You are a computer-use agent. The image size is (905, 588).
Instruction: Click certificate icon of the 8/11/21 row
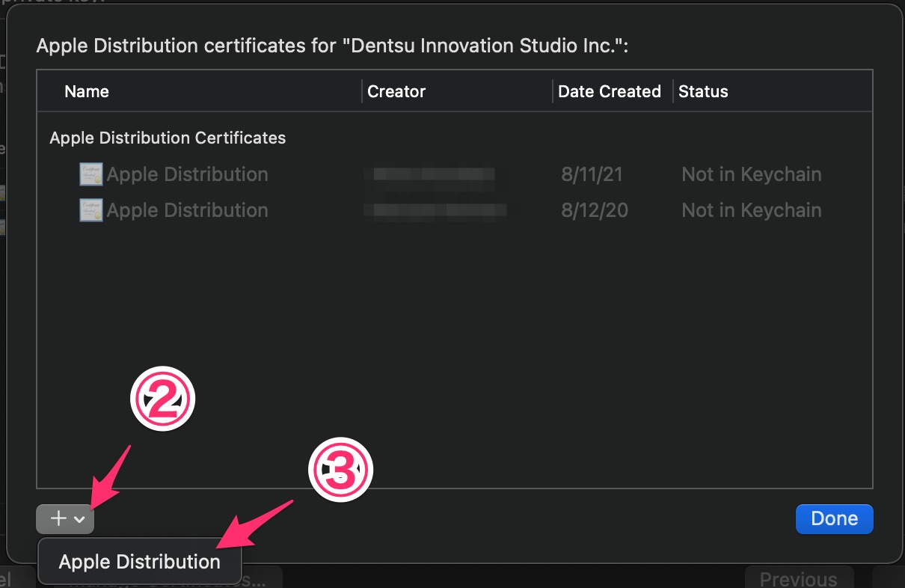91,174
